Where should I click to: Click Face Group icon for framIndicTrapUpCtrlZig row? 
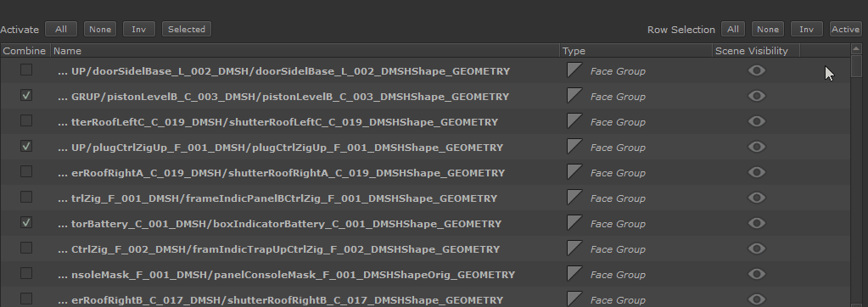point(574,248)
